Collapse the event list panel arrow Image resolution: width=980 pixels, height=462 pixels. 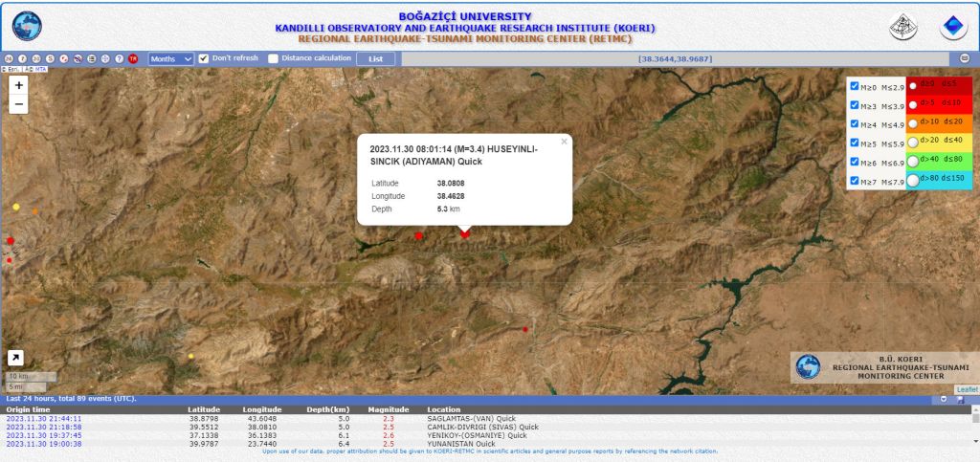(x=944, y=399)
